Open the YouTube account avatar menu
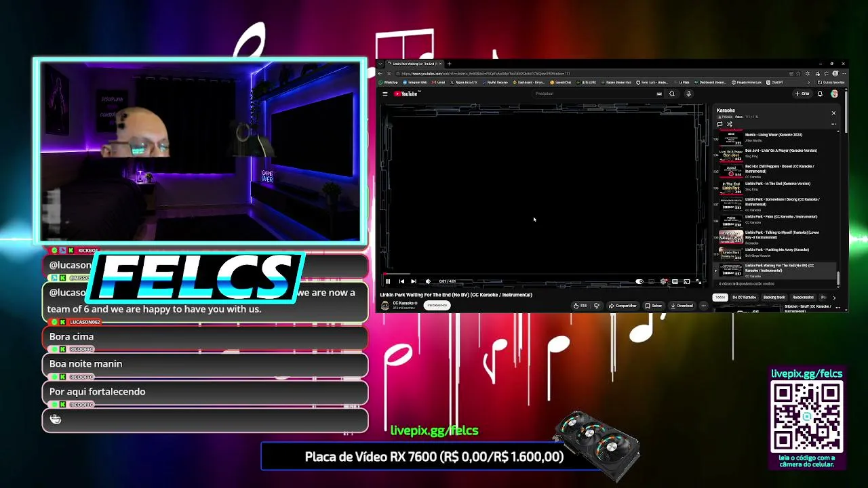The width and height of the screenshot is (868, 488). (834, 94)
